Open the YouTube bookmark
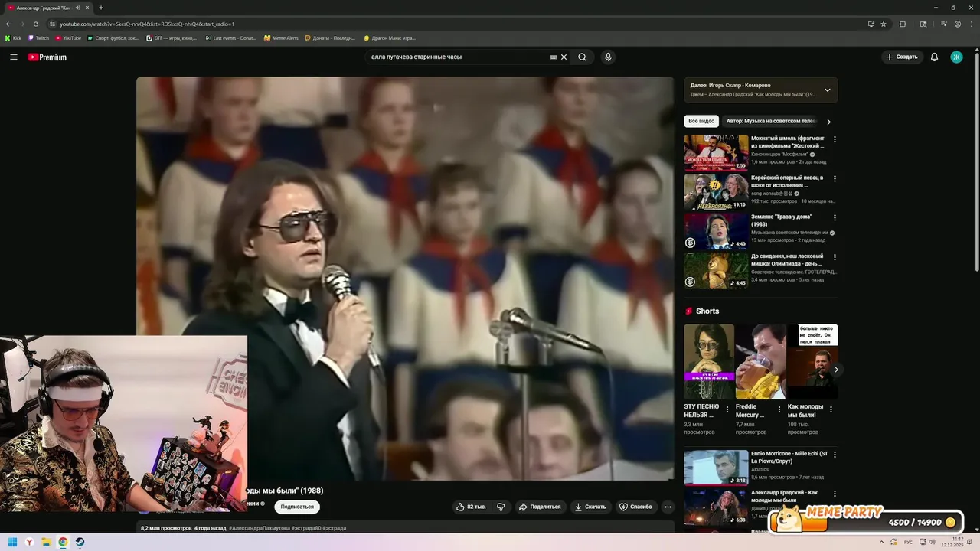 68,37
